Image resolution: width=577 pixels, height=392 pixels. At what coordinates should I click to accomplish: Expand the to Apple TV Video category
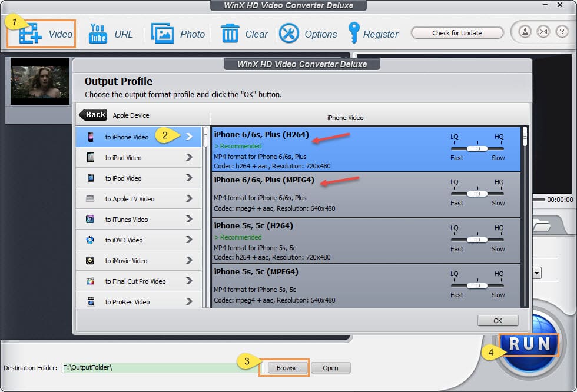tap(189, 198)
